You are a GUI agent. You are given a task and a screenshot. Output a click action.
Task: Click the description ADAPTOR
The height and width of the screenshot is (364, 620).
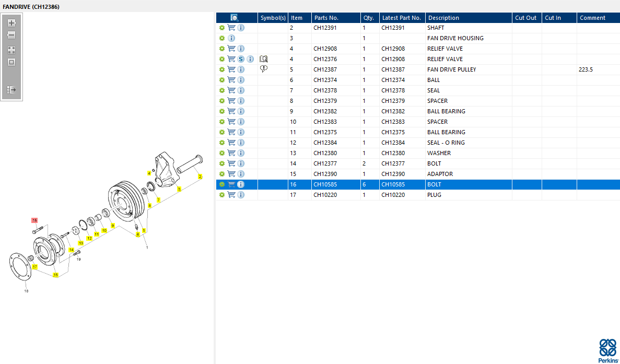pos(440,174)
